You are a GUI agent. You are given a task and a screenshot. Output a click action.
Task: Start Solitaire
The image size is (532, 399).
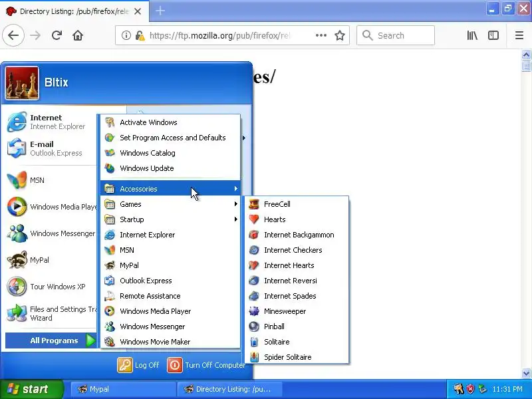[x=297, y=341]
